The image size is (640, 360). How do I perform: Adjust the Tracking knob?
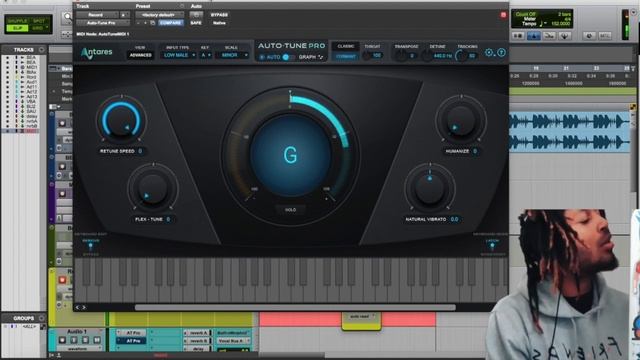coord(461,56)
